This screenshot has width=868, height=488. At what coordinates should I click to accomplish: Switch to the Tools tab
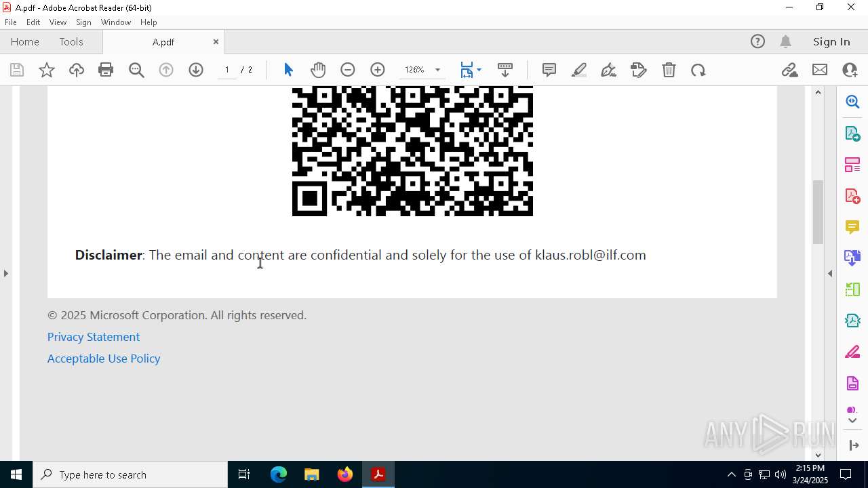(71, 42)
